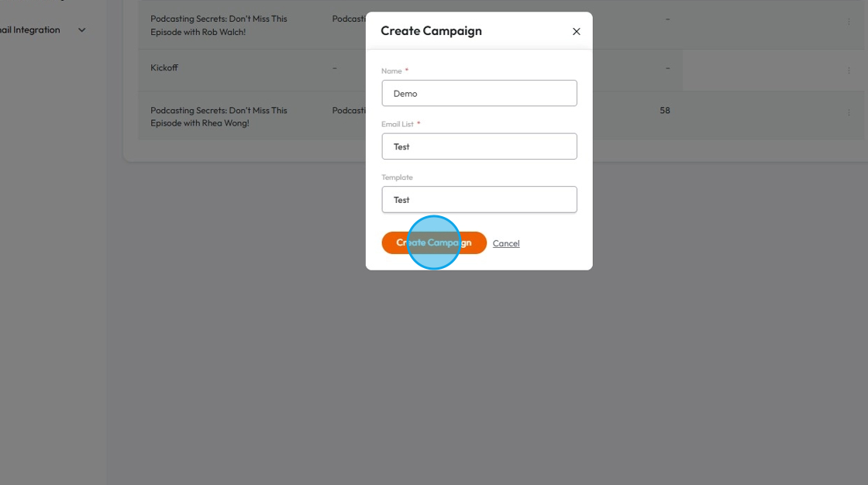Open three-dot menu for Kickoff row

pyautogui.click(x=849, y=71)
